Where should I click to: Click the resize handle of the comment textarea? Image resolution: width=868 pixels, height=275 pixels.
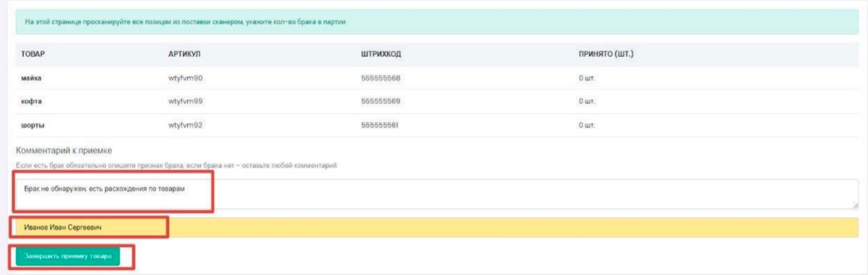coord(855,205)
